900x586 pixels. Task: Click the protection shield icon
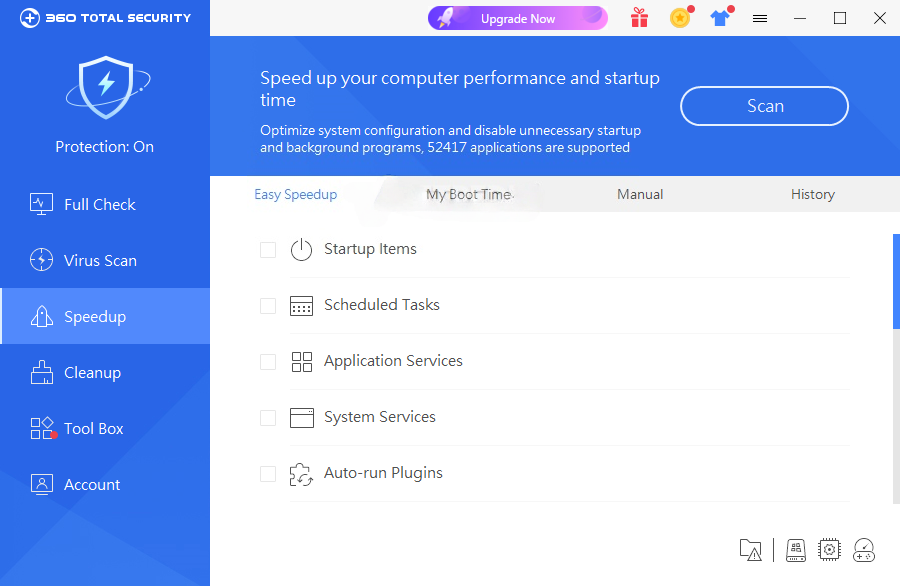[x=107, y=87]
